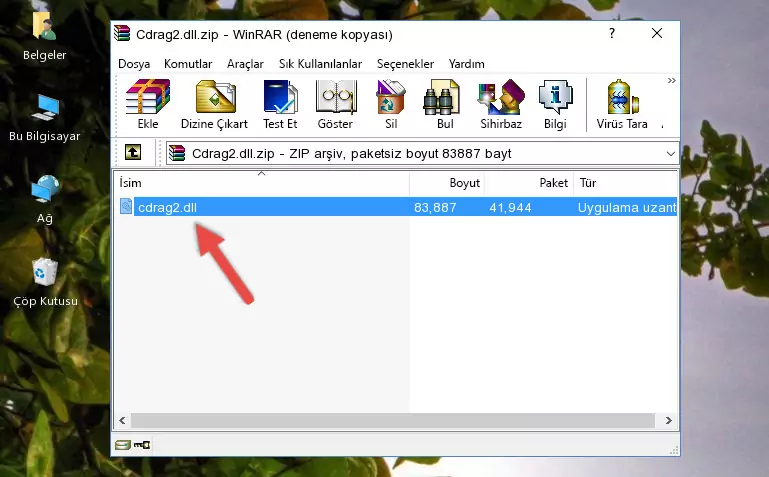Sort by the Tür column header

pos(625,183)
